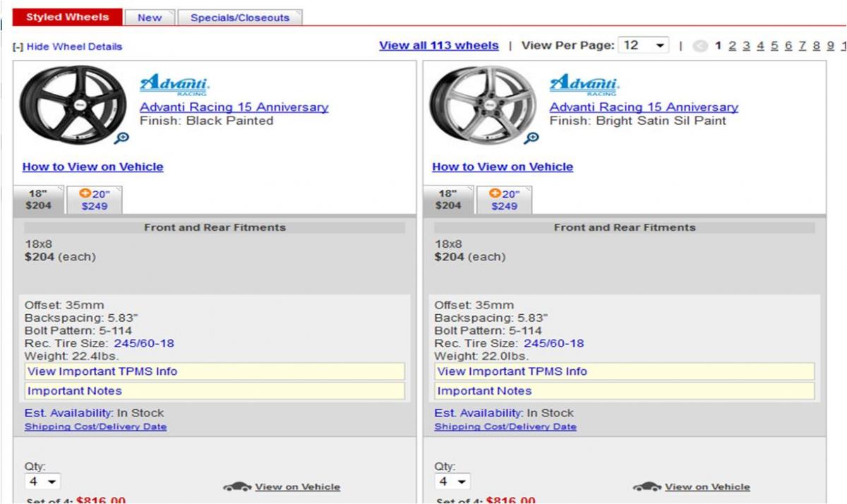Go to previous page arrow in pagination

point(700,46)
